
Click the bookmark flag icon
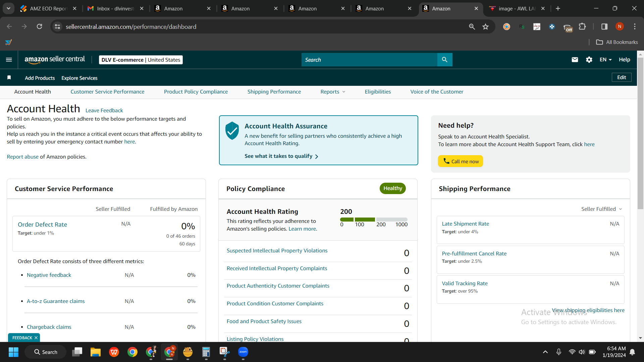(9, 78)
